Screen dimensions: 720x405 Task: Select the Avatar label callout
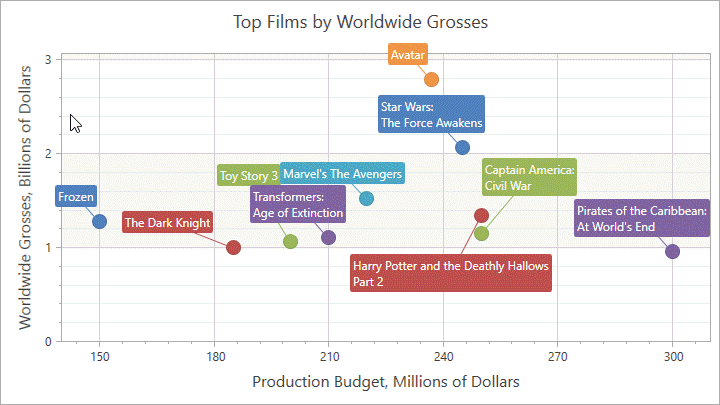point(408,54)
